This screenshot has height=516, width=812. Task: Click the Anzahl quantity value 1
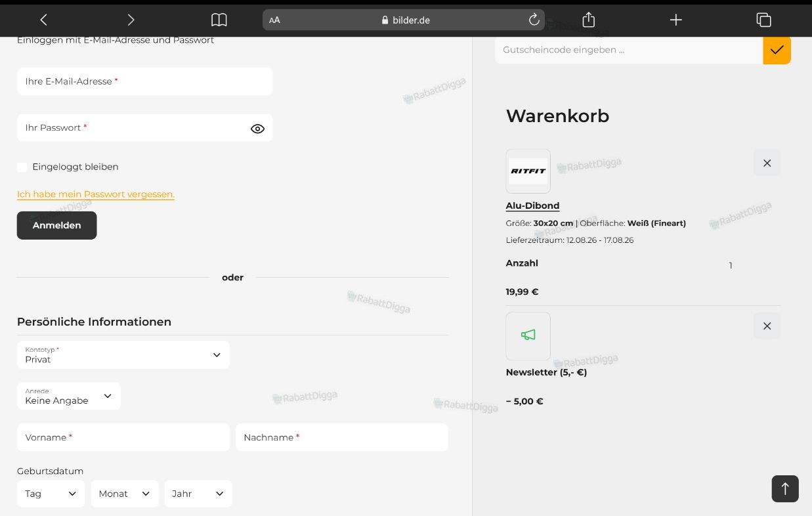731,265
